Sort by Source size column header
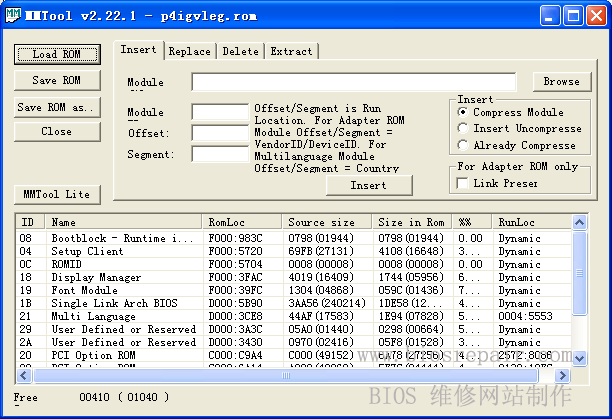Screen dimensions: 612x419 (x=327, y=222)
